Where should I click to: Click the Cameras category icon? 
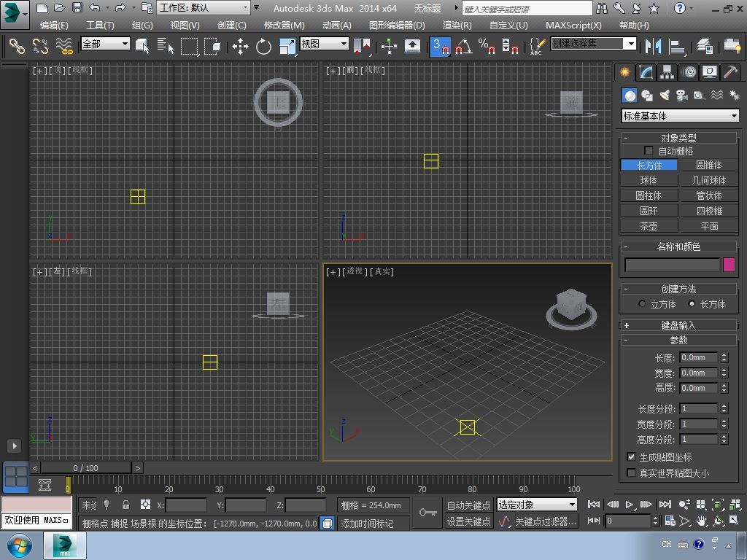682,96
